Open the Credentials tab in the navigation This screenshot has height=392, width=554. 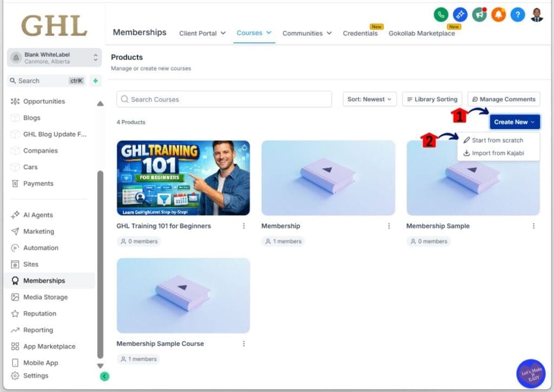[x=360, y=33]
